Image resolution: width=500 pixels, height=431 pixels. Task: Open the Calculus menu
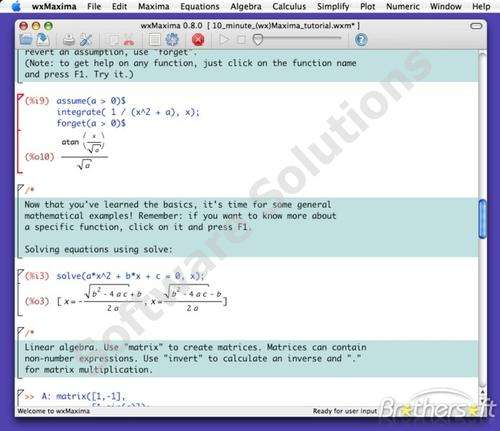click(x=289, y=6)
